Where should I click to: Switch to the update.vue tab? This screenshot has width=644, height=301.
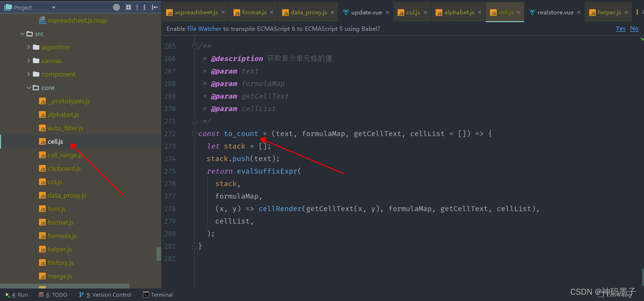(x=366, y=13)
